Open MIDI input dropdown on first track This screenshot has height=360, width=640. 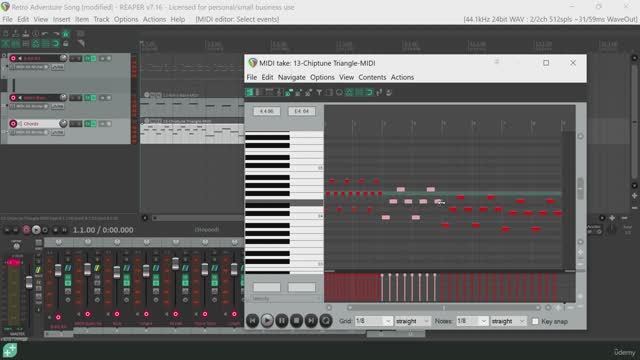32,67
